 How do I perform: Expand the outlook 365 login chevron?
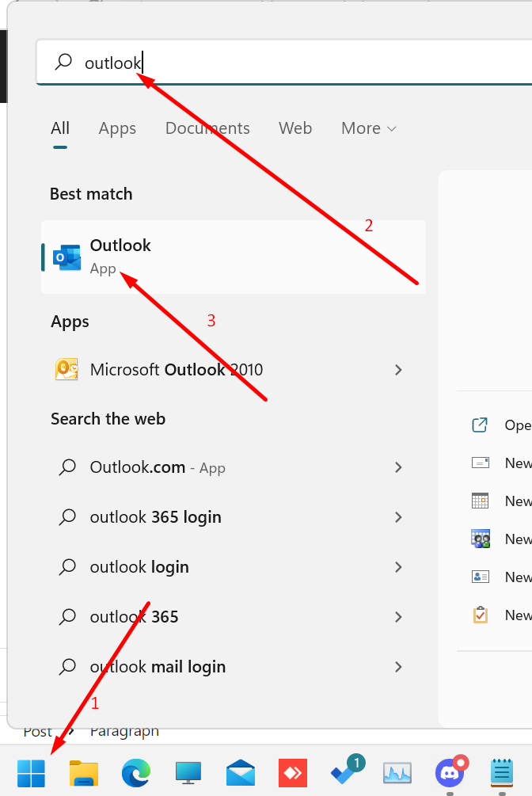tap(398, 517)
